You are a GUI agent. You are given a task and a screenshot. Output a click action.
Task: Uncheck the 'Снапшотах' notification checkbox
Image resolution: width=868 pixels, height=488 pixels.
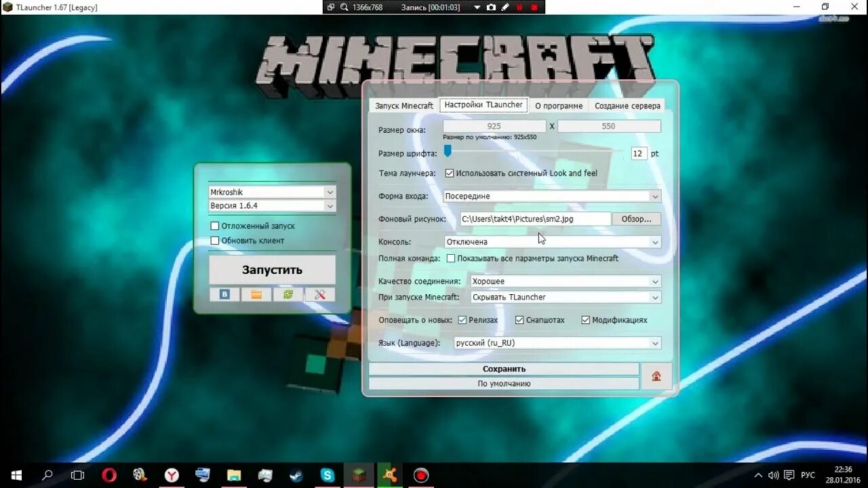(519, 320)
